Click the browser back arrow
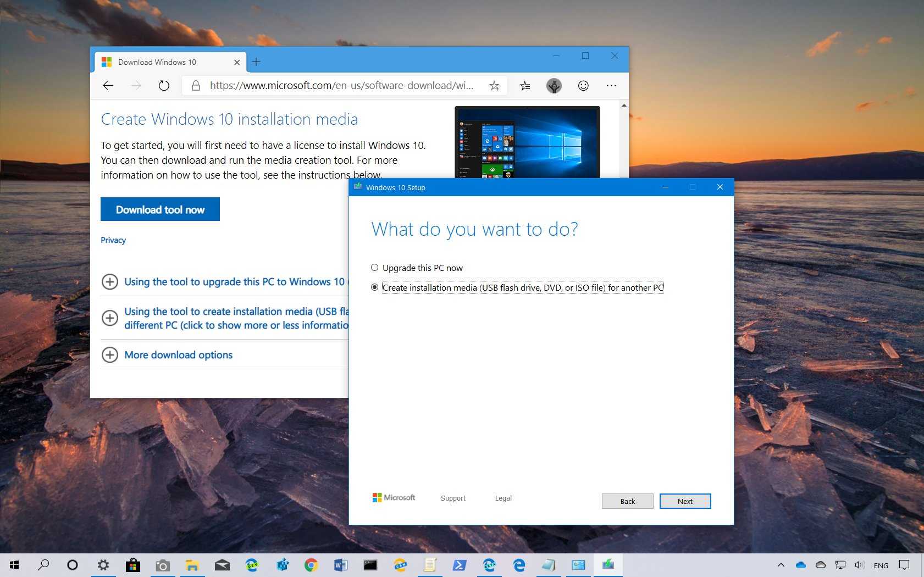924x577 pixels. click(x=108, y=86)
